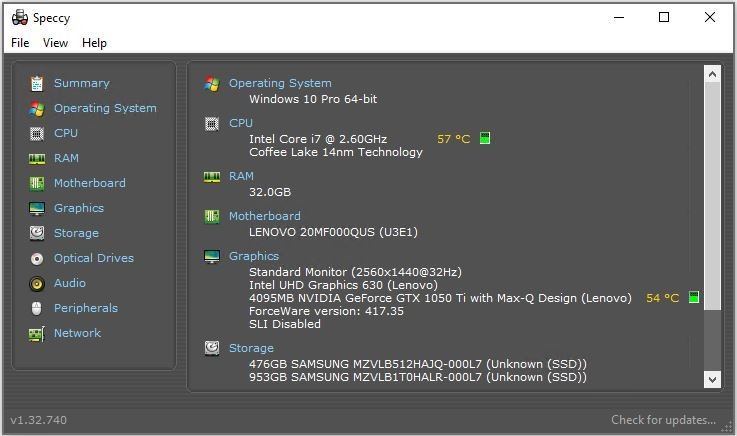Click the Network card icon in sidebar

pos(37,334)
